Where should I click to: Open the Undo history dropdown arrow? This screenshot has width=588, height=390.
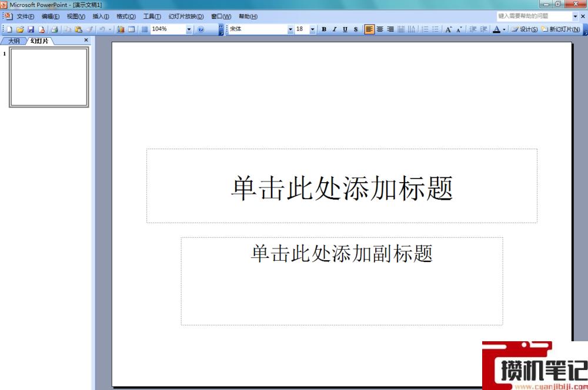click(x=110, y=29)
